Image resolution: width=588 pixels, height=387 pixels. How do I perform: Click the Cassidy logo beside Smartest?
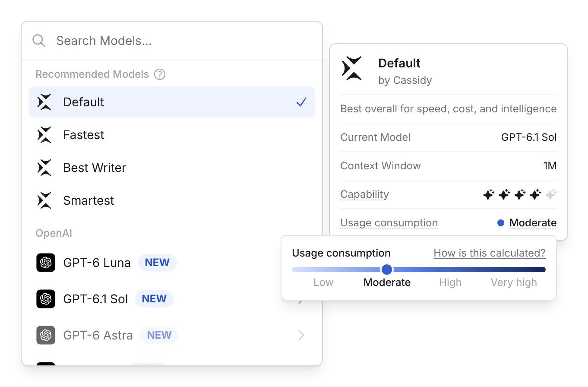44,200
